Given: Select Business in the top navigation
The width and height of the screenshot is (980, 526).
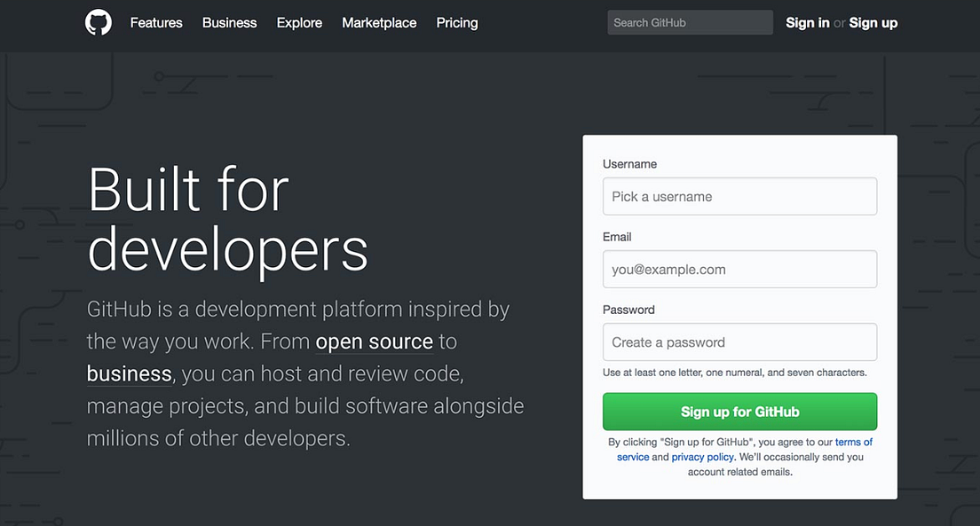Looking at the screenshot, I should click(229, 22).
